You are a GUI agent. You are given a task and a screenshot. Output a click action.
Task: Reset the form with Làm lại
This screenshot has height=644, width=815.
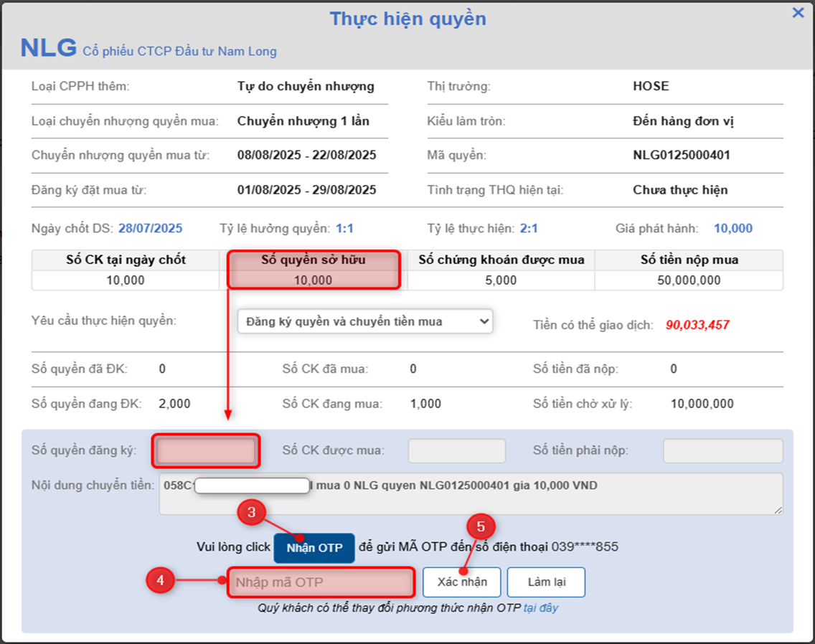[x=546, y=582]
